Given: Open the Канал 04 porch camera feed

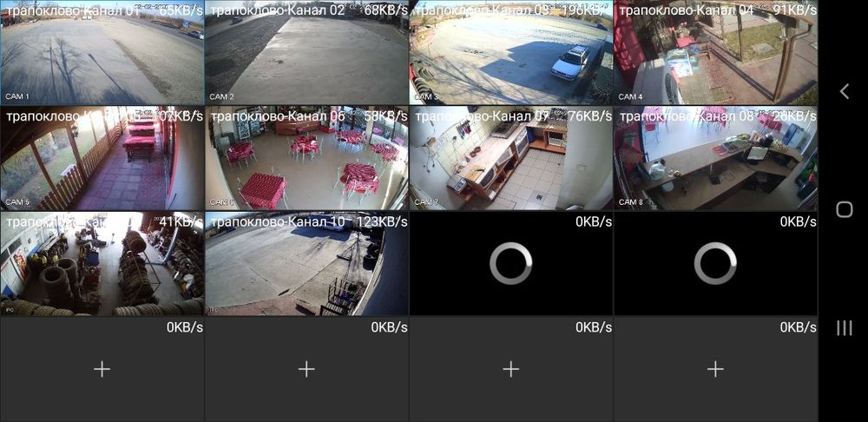Looking at the screenshot, I should click(716, 53).
